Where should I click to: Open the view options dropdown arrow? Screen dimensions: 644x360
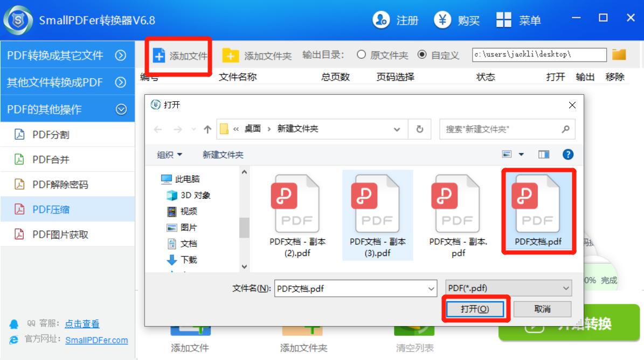pyautogui.click(x=521, y=154)
